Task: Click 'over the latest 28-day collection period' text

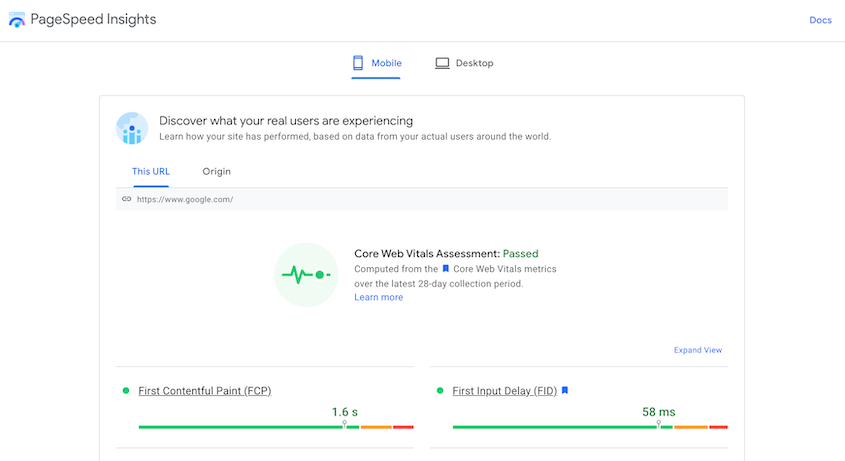Action: 439,284
